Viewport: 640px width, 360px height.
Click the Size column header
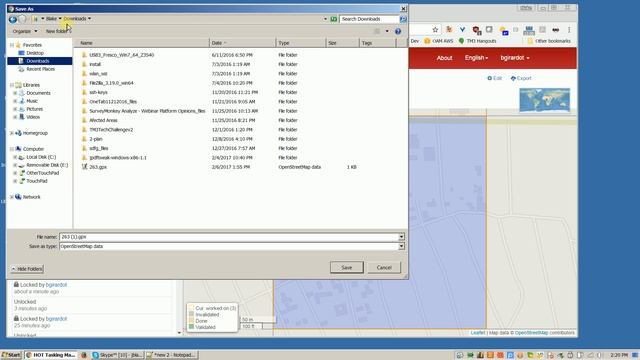342,43
